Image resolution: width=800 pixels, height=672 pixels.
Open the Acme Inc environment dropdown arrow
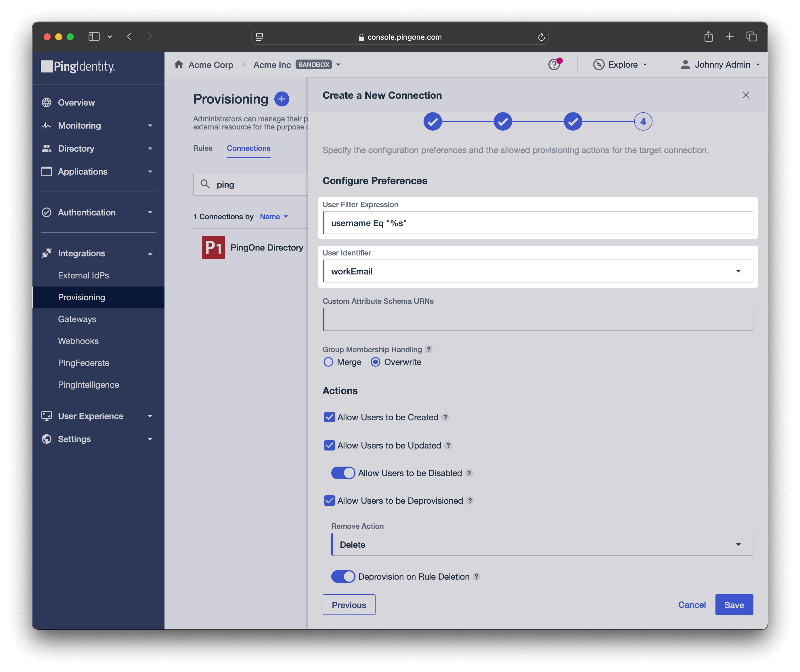tap(338, 65)
